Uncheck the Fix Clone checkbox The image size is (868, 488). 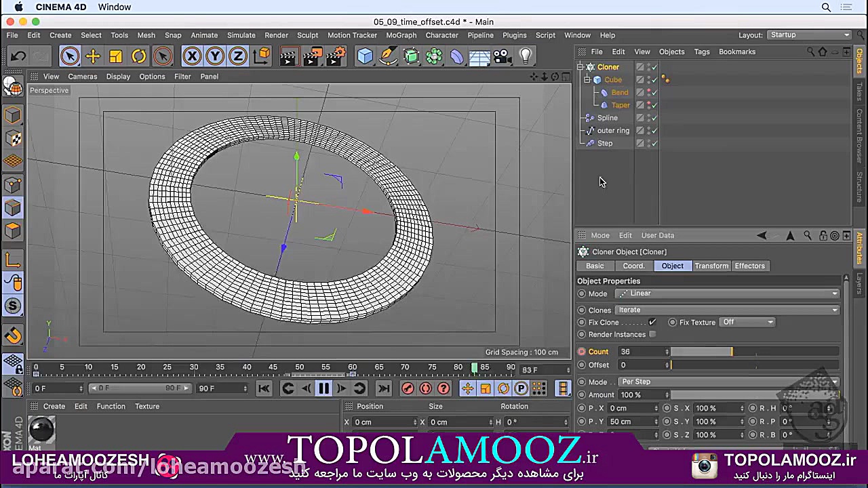[x=652, y=322]
